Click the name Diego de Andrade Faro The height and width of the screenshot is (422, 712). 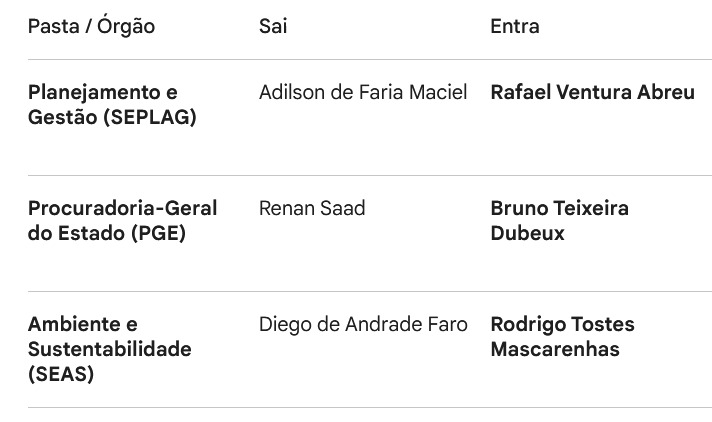click(363, 325)
